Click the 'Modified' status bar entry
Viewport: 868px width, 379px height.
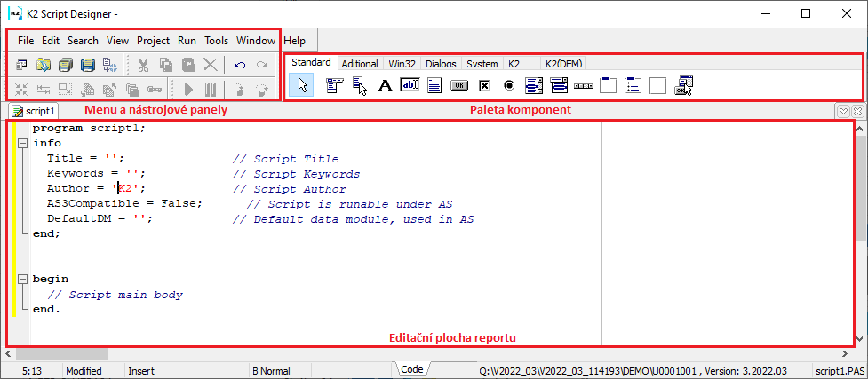pyautogui.click(x=84, y=371)
